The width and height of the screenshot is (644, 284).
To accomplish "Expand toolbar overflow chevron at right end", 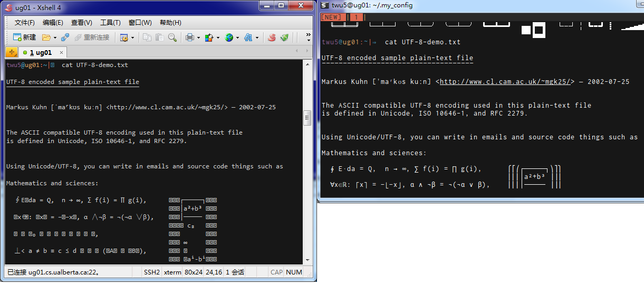I will click(x=309, y=37).
